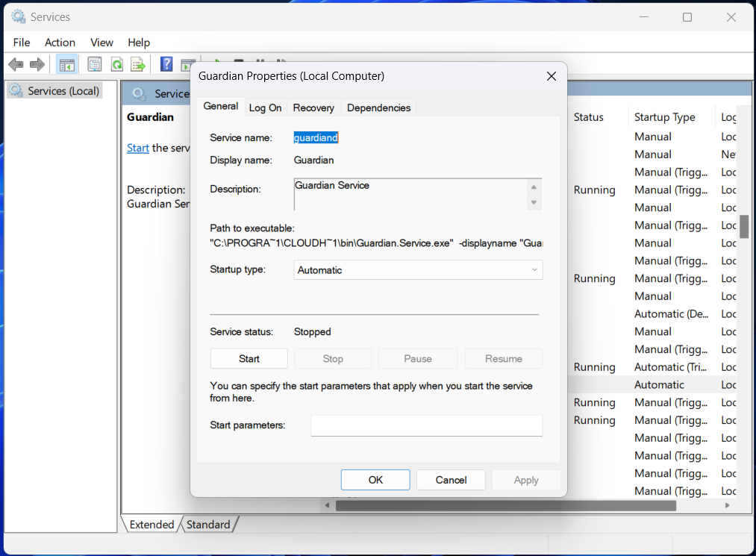Click the Path to executable text
Image resolution: width=756 pixels, height=556 pixels.
(x=376, y=243)
